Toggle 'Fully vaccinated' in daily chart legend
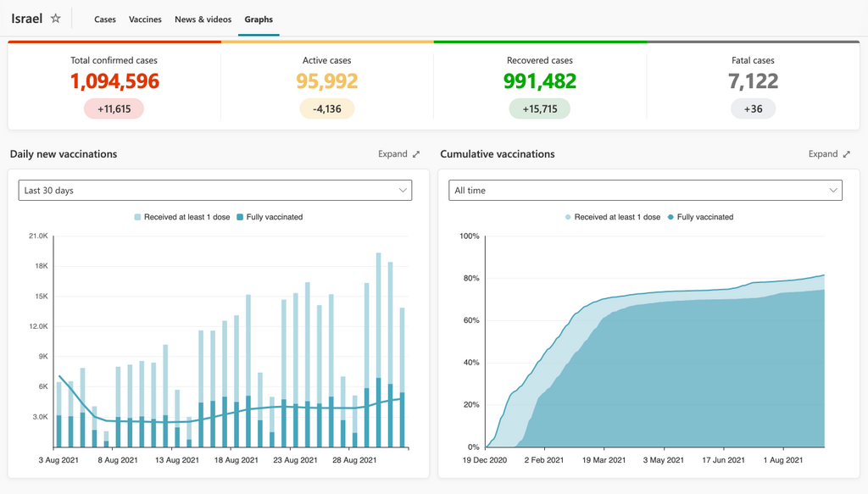 (x=268, y=217)
